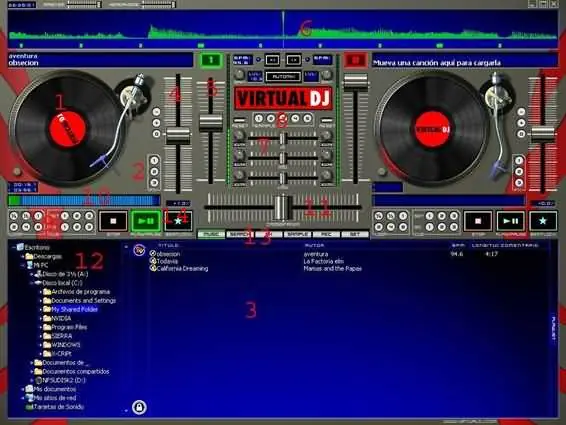Toggle play/pause on the right deck
566x425 pixels.
click(x=510, y=221)
